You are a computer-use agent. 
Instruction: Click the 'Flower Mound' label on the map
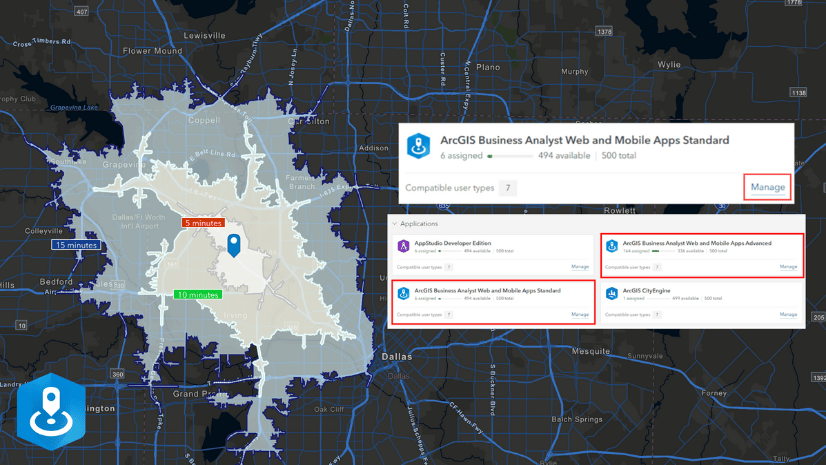[152, 51]
